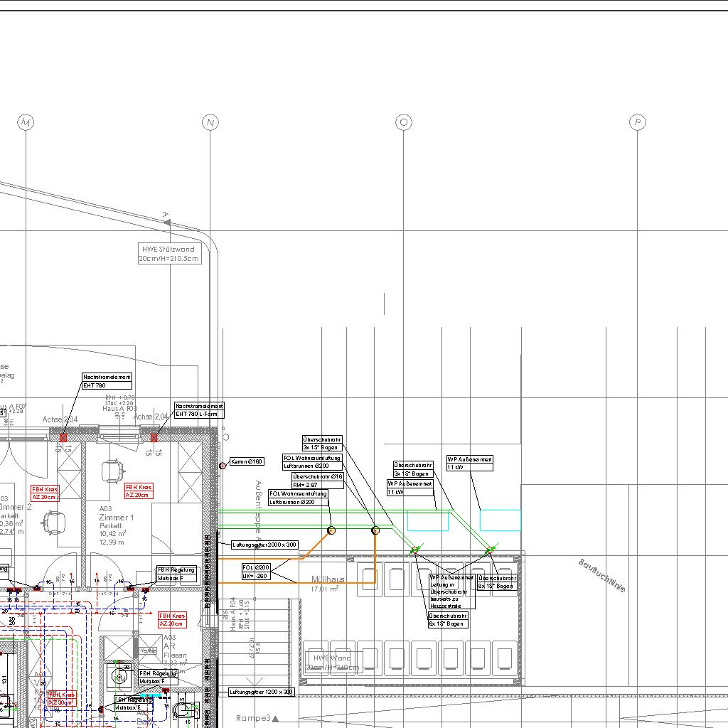
Task: Select the section arrow marker labeled A
Action: tap(167, 220)
